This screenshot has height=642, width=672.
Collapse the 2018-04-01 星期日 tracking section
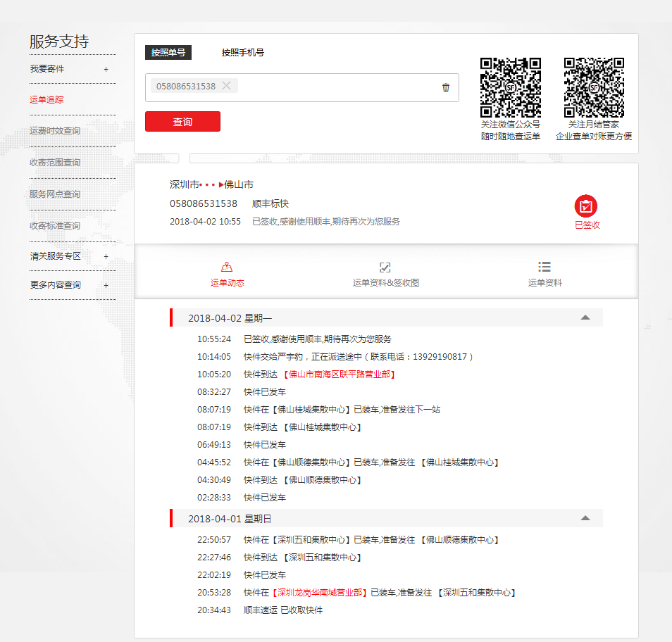tap(585, 518)
